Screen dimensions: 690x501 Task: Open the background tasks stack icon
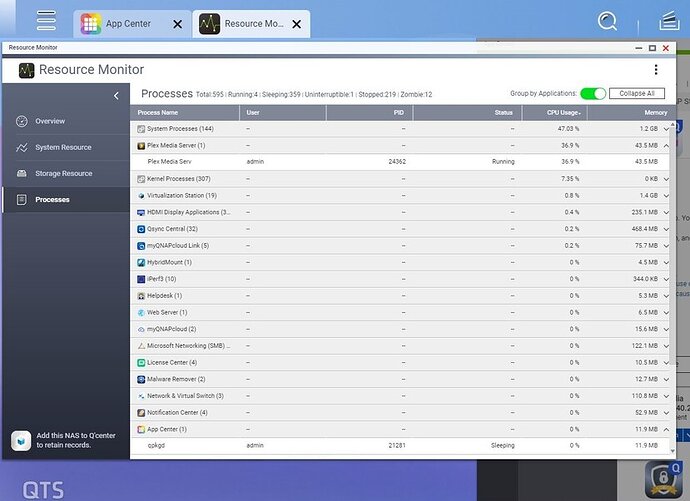[x=669, y=21]
